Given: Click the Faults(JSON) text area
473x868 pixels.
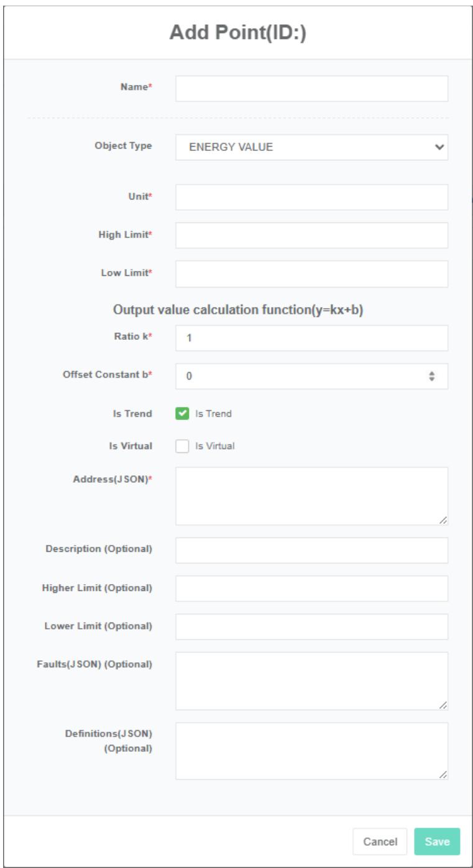Looking at the screenshot, I should pyautogui.click(x=311, y=680).
